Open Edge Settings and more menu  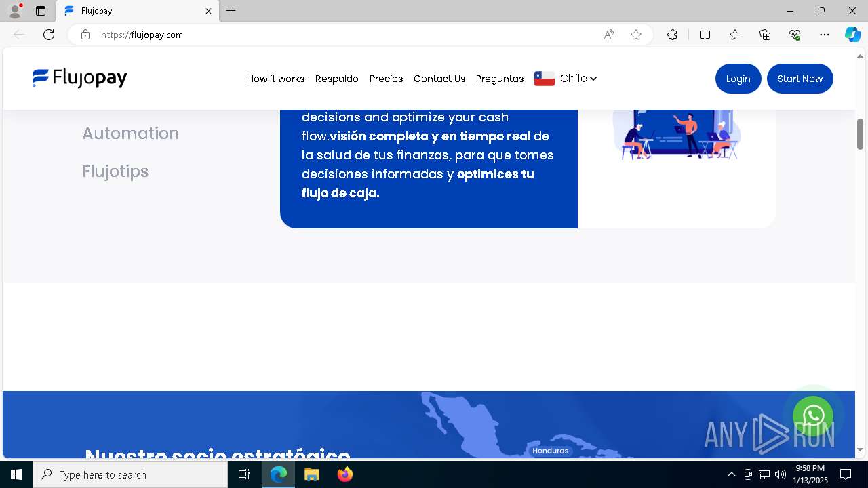coord(825,35)
